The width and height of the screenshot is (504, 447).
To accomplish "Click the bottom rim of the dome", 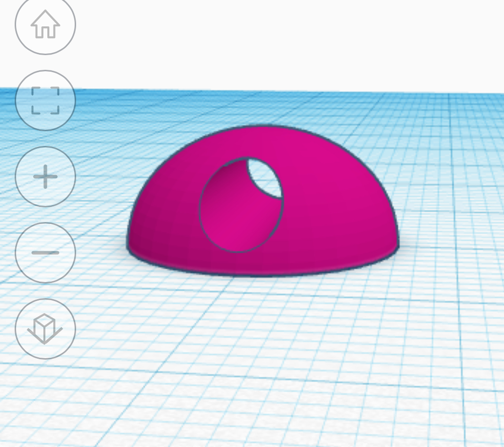I will tap(263, 269).
